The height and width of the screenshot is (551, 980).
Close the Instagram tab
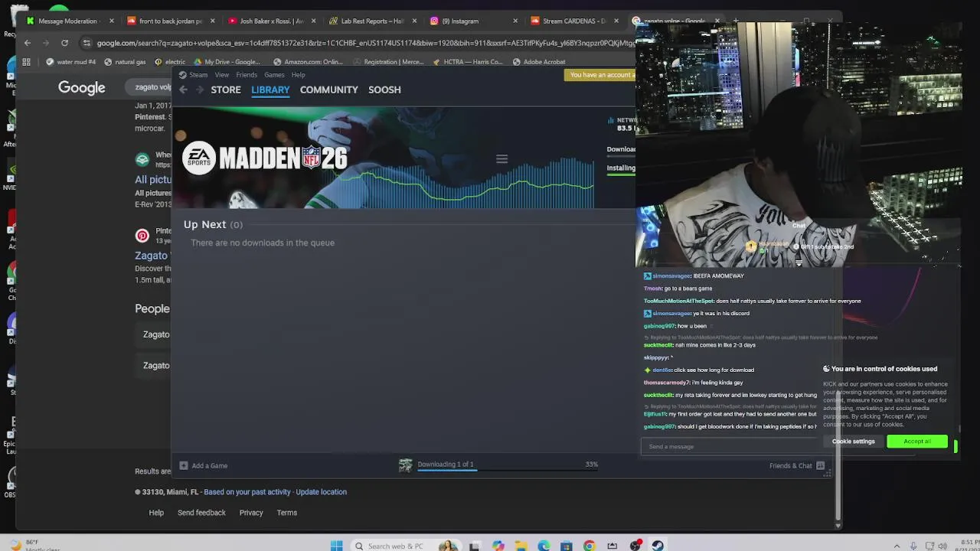coord(515,21)
